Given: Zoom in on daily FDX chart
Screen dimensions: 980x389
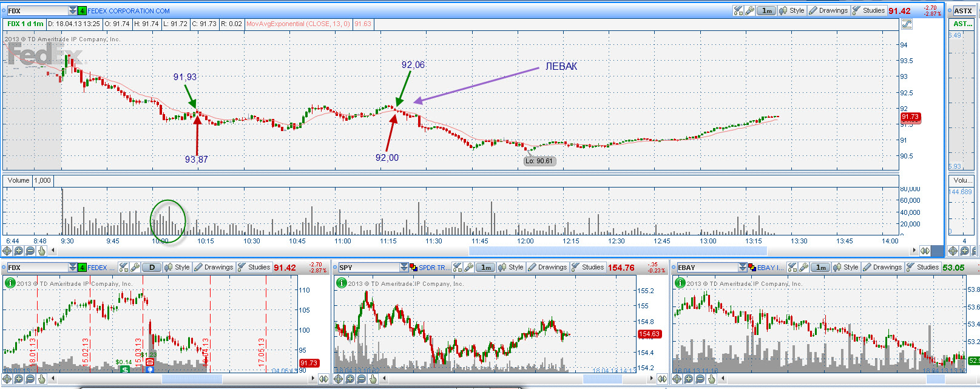Looking at the screenshot, I should tap(19, 379).
